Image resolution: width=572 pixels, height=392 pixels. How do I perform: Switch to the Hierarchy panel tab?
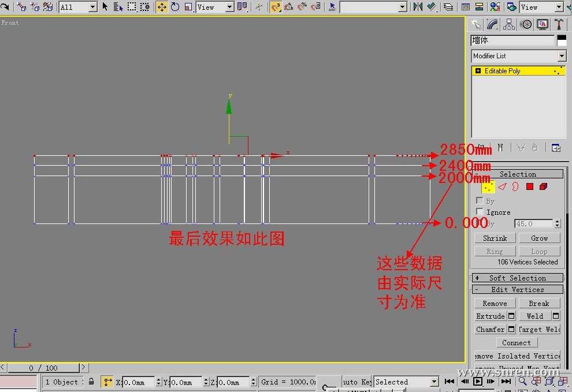point(509,24)
